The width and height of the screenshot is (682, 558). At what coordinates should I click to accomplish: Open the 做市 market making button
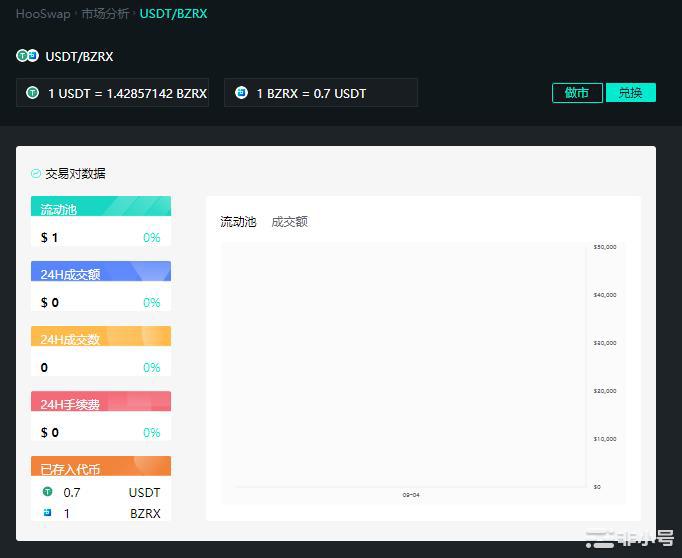click(x=577, y=93)
